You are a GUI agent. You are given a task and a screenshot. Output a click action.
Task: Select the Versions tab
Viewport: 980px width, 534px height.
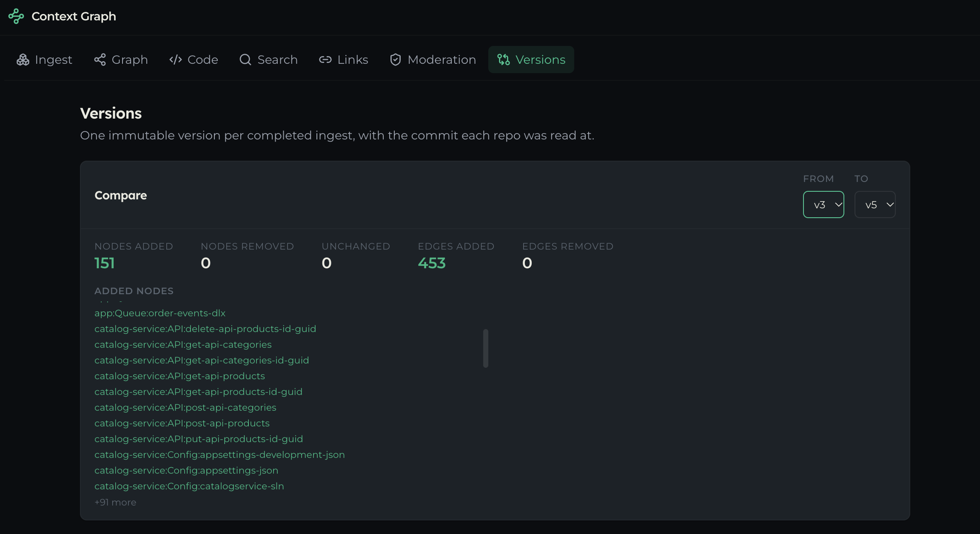(531, 60)
